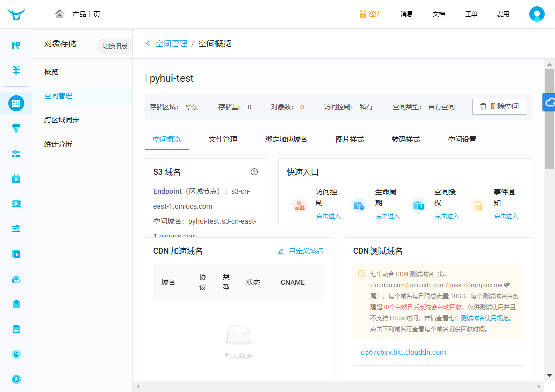The width and height of the screenshot is (555, 392).
Task: Click 切换旧版 beside 对象存储
Action: coord(115,46)
